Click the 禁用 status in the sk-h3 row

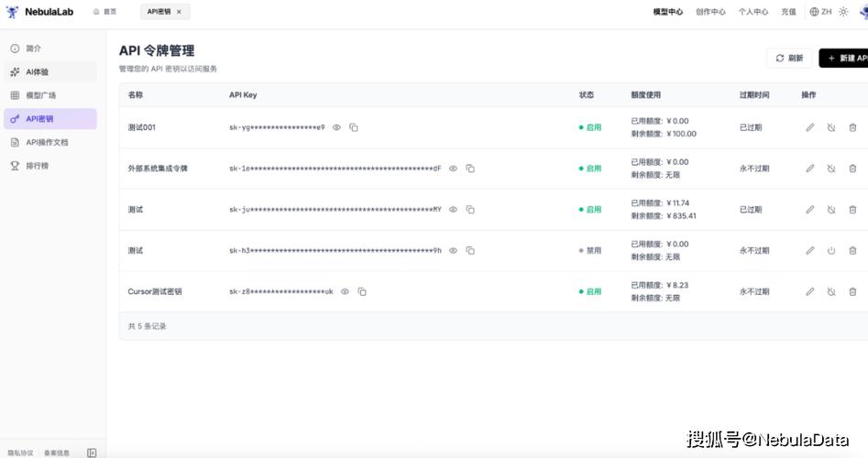click(590, 251)
